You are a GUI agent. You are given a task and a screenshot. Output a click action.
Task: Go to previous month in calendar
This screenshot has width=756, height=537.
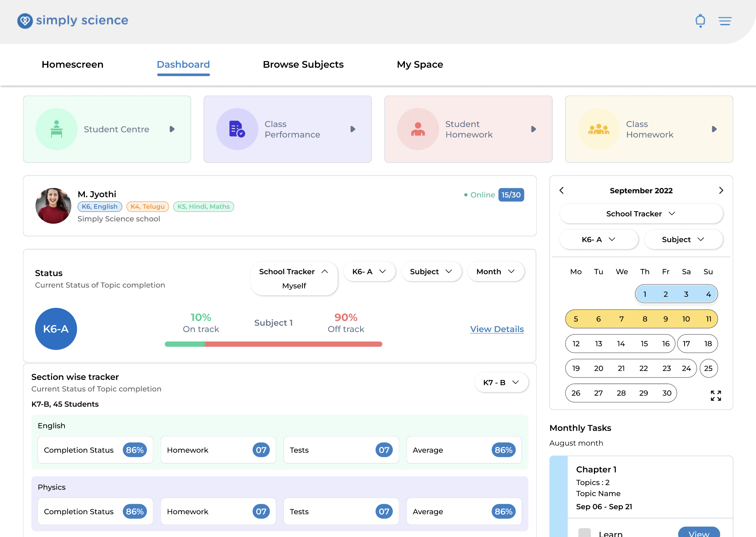[x=561, y=191]
